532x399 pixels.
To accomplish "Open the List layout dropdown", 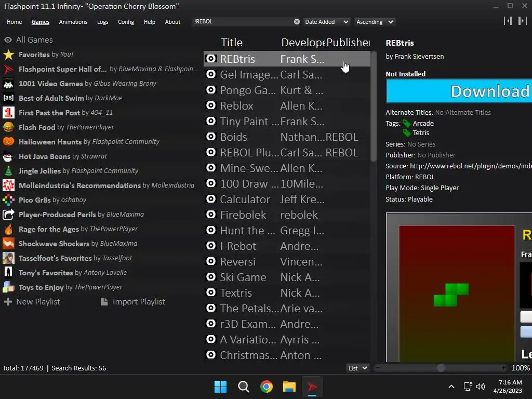I will tap(357, 368).
